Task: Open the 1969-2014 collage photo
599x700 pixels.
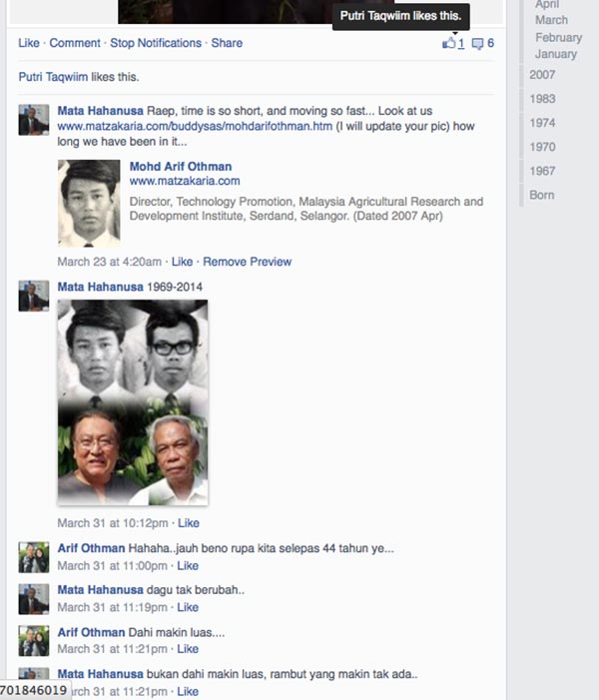Action: pyautogui.click(x=133, y=402)
